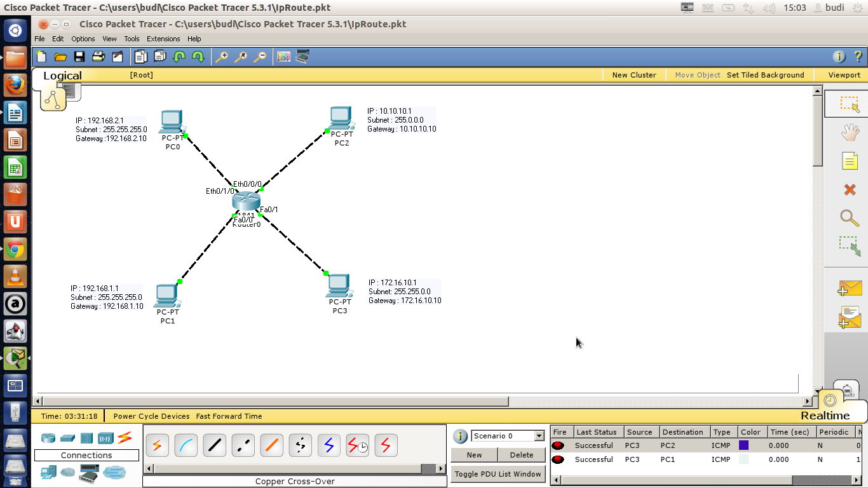Screen dimensions: 868x488
Task: Redo the last undone action
Action: 198,57
